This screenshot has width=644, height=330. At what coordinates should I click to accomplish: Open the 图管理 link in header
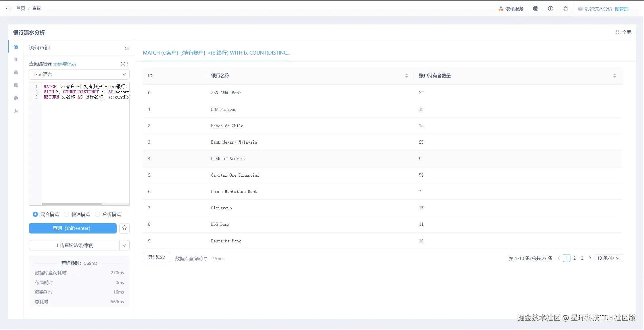tap(622, 9)
